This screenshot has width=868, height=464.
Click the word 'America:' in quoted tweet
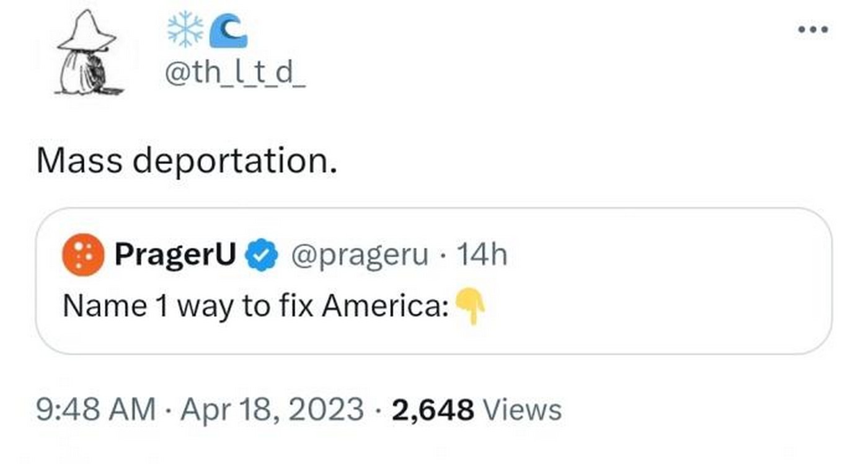(385, 306)
